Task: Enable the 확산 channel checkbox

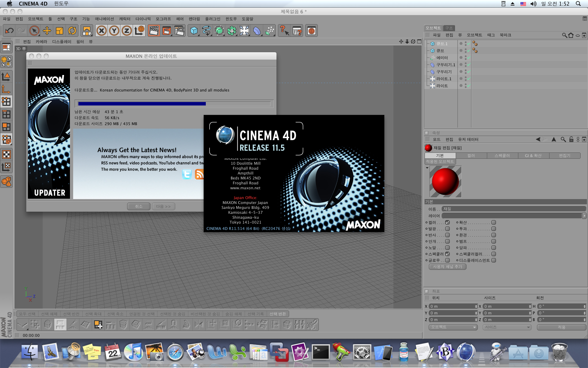Action: pos(493,223)
